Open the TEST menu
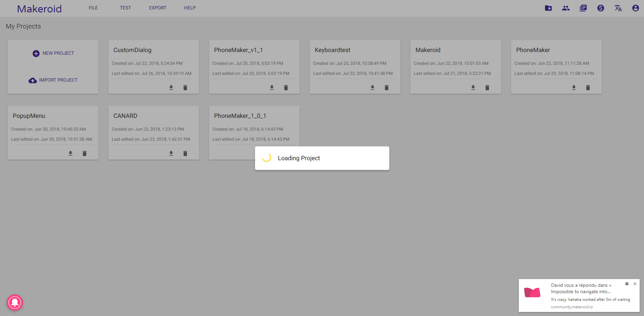Image resolution: width=644 pixels, height=316 pixels. click(x=126, y=8)
